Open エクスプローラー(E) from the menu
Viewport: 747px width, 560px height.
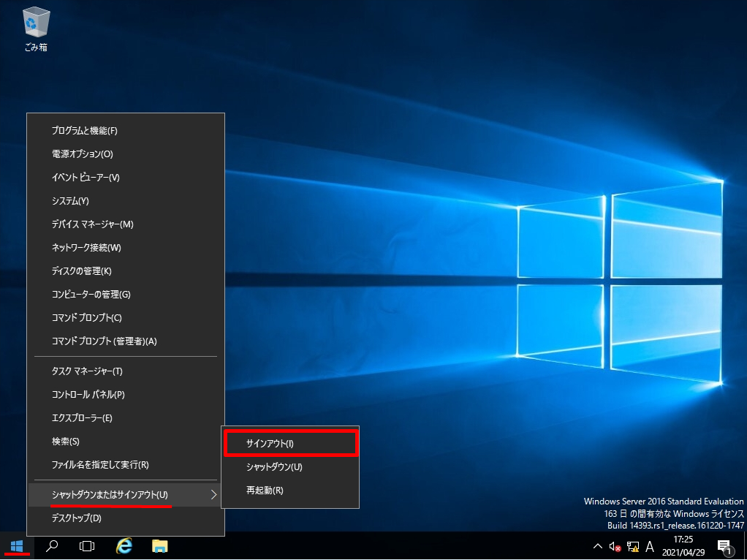126,417
